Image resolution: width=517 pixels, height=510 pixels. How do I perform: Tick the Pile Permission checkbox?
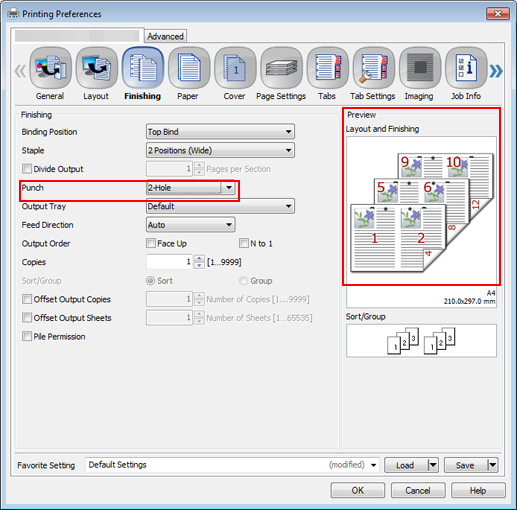[27, 336]
